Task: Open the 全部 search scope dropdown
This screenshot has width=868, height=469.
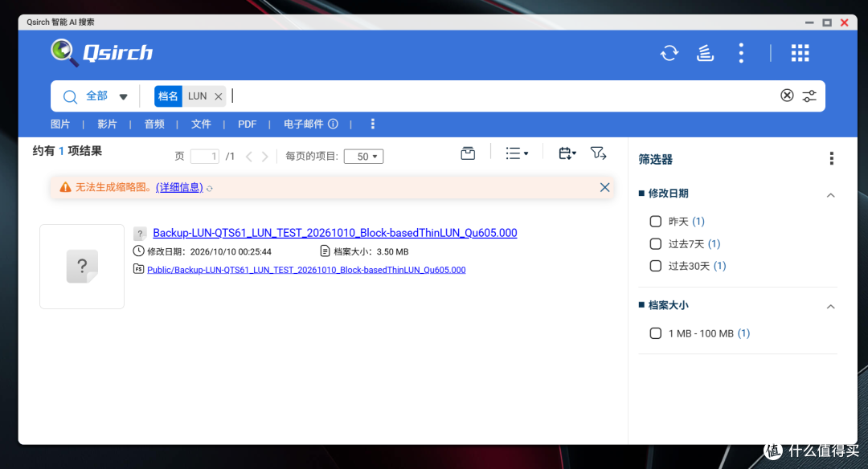Action: coord(107,96)
